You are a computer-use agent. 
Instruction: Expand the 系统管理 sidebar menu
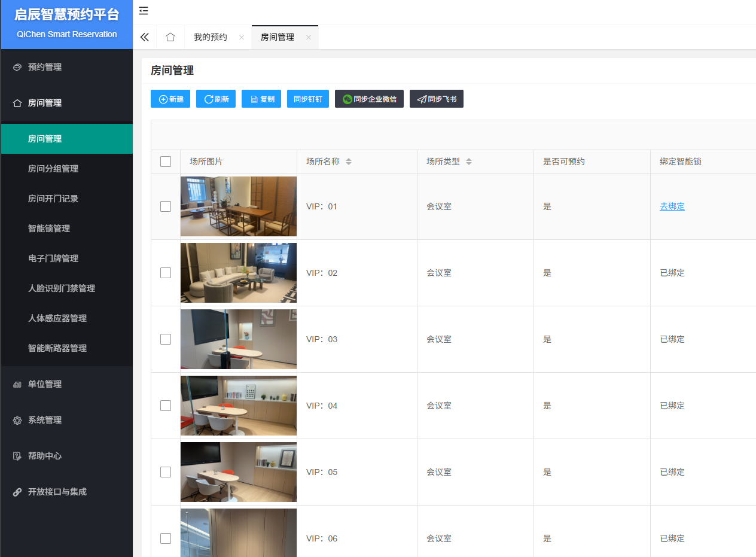coord(45,420)
